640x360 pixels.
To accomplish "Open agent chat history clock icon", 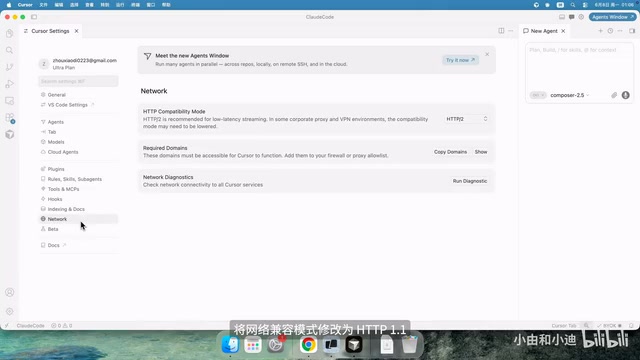I will pyautogui.click(x=610, y=31).
